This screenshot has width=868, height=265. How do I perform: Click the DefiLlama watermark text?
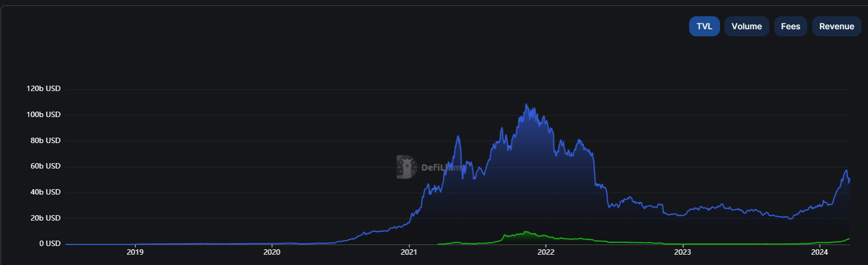pos(441,167)
